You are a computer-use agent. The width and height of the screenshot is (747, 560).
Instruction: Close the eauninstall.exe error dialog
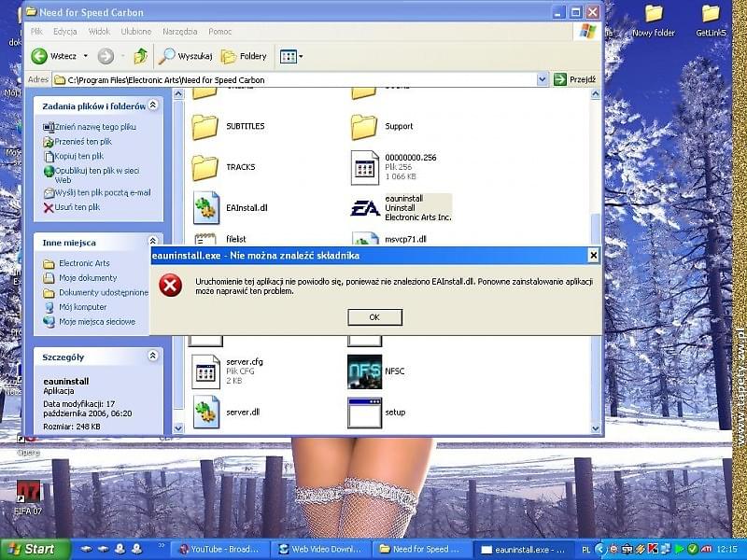click(x=594, y=256)
